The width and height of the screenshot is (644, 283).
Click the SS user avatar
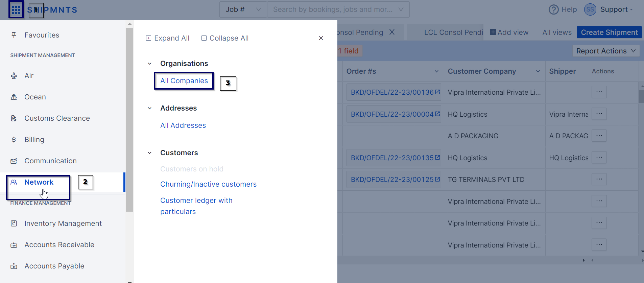coord(590,9)
